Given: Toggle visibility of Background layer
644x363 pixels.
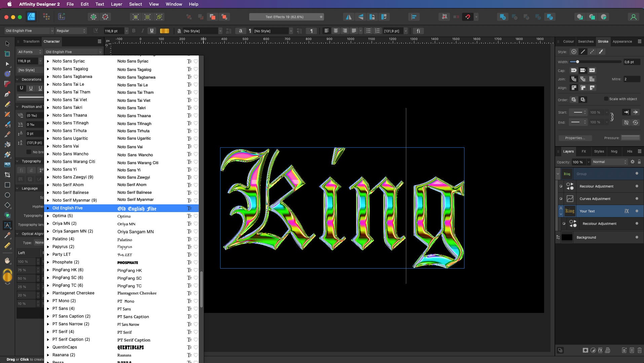Looking at the screenshot, I should (x=637, y=237).
